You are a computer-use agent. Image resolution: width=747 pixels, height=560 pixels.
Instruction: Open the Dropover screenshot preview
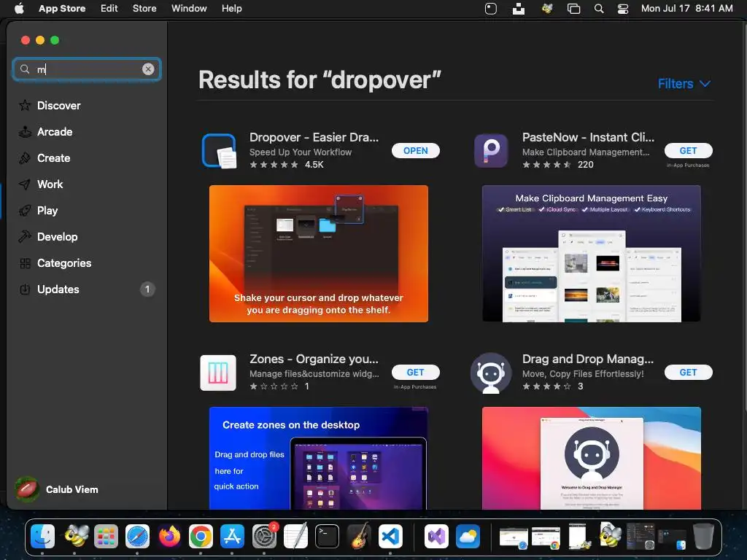coord(319,254)
